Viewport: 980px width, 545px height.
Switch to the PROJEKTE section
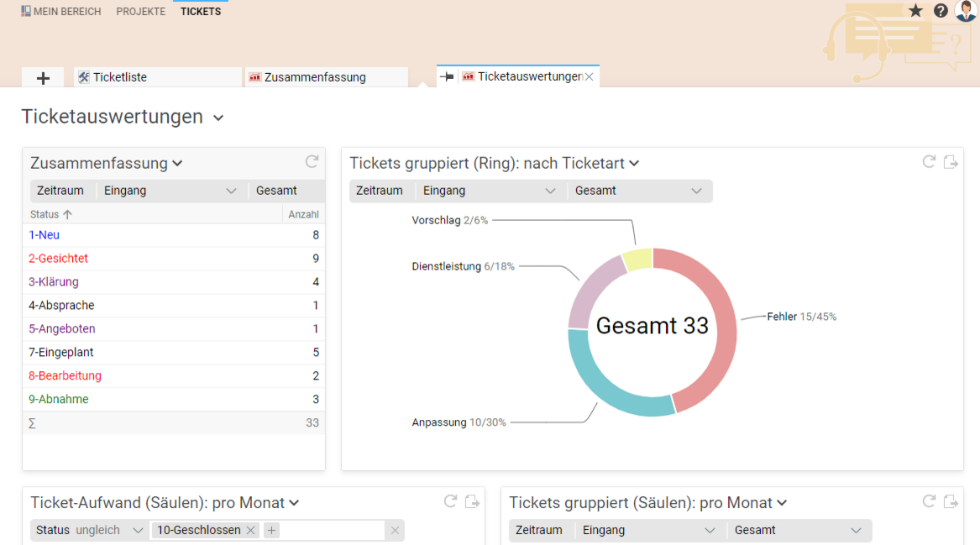coord(140,11)
